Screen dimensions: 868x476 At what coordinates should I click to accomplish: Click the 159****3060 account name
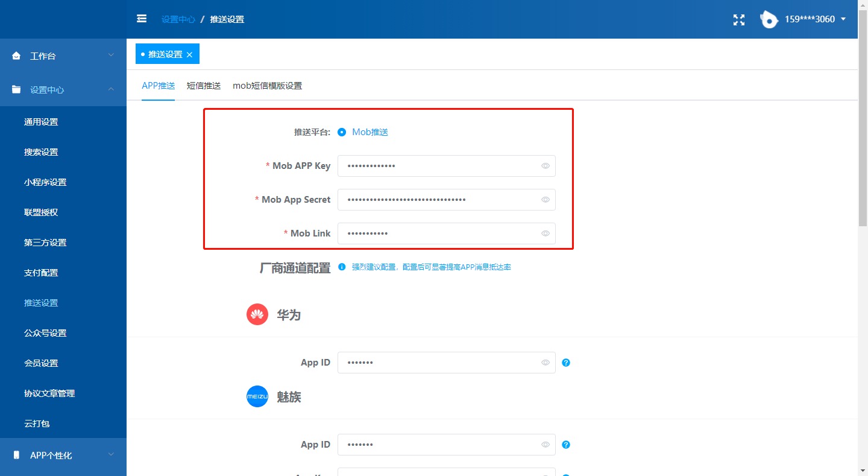[x=810, y=19]
